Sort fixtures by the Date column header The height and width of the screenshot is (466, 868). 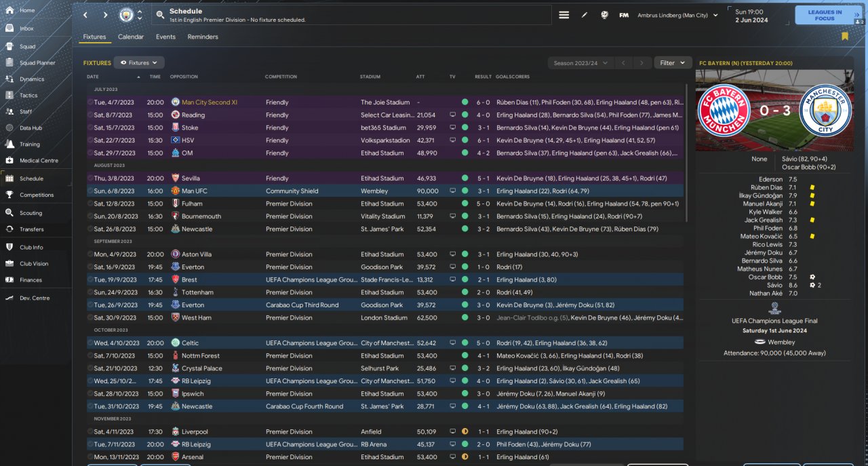coord(93,77)
